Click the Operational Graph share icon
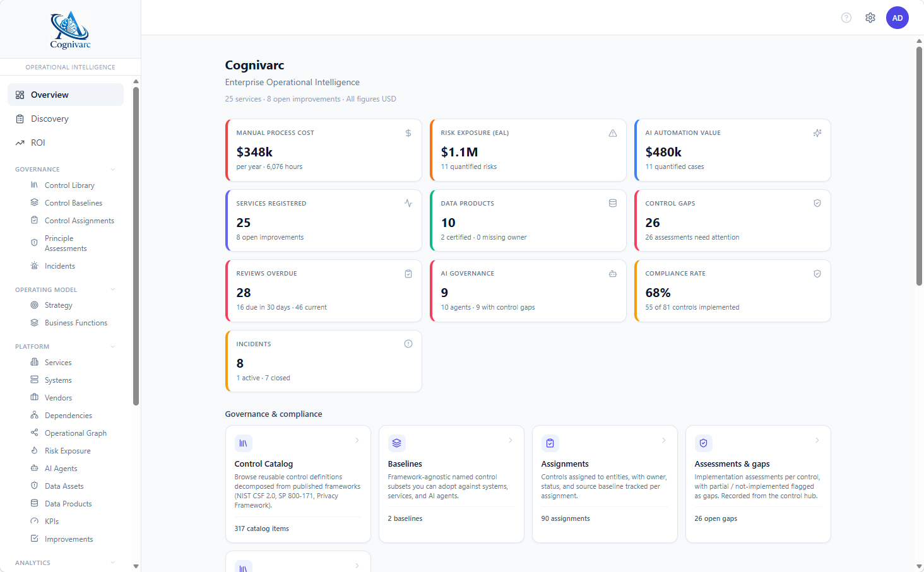Image resolution: width=924 pixels, height=572 pixels. (35, 433)
